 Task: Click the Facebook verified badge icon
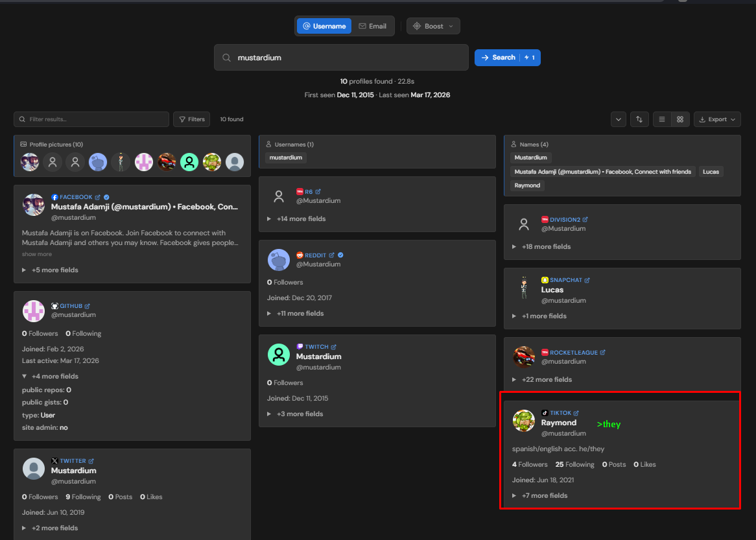[x=106, y=197]
